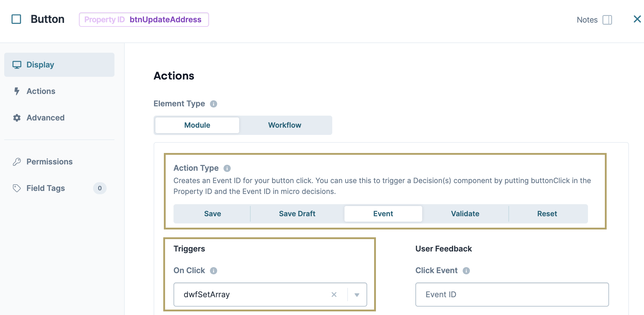
Task: Click the Display monitor icon
Action: (17, 65)
